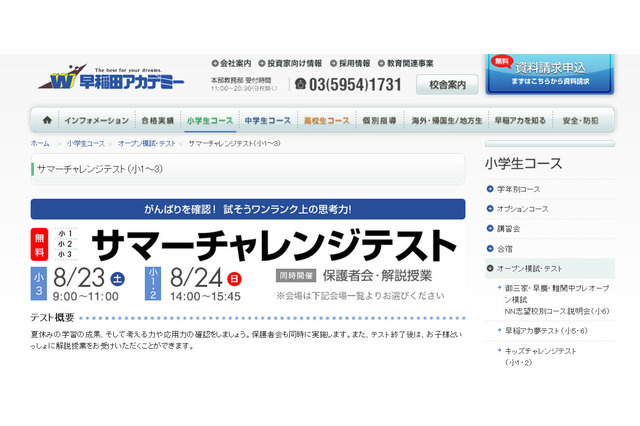Open 海外・帰国生/地方生 menu item
The height and width of the screenshot is (426, 640).
pos(447,120)
